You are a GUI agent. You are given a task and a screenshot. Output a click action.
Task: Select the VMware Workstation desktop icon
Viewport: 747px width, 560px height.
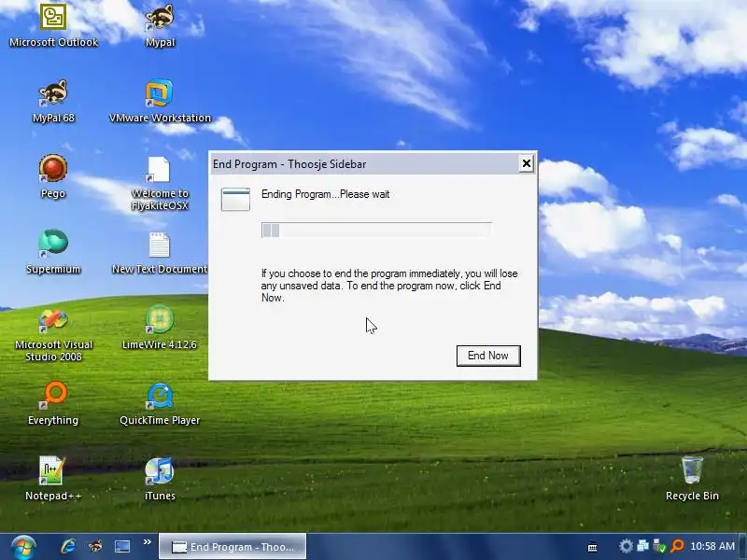(x=160, y=101)
